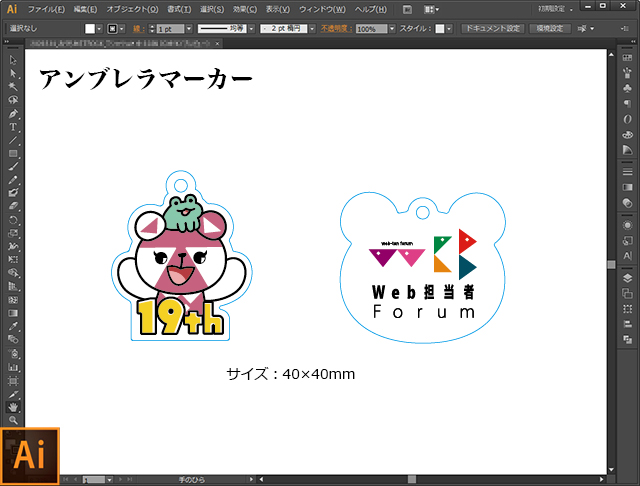The width and height of the screenshot is (640, 486).
Task: Open the Pathfinder panel icon
Action: tap(627, 339)
